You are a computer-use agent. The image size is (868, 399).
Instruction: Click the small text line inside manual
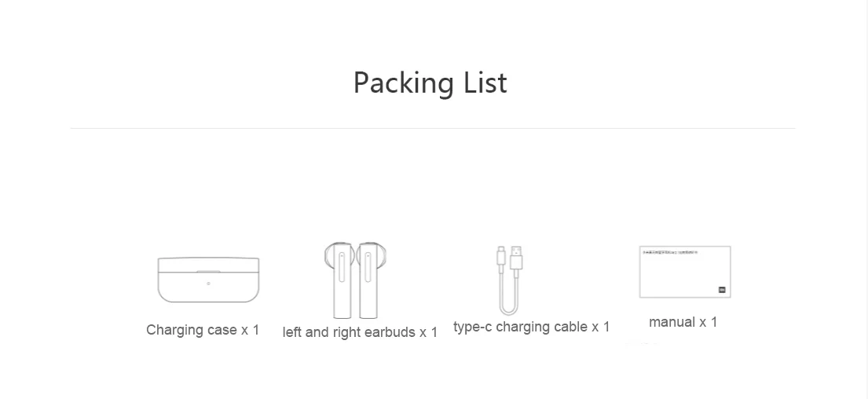pyautogui.click(x=670, y=252)
